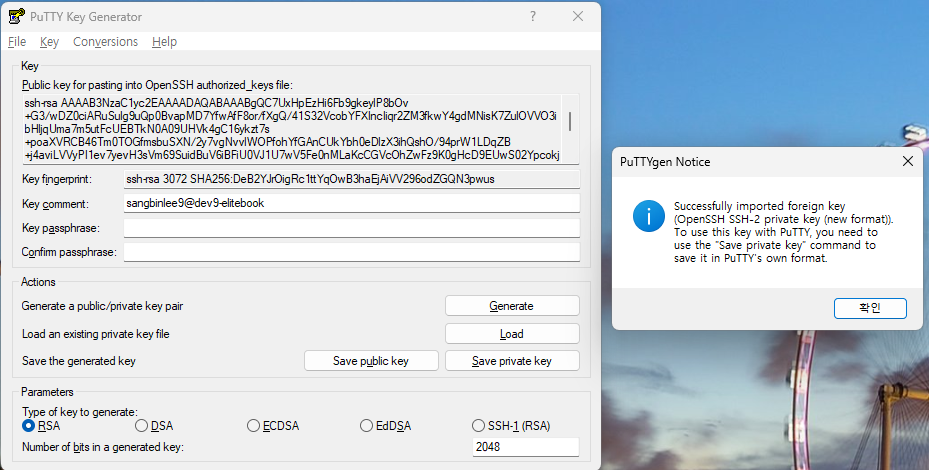Confirm the notice with 확인 button
929x470 pixels.
pos(870,308)
